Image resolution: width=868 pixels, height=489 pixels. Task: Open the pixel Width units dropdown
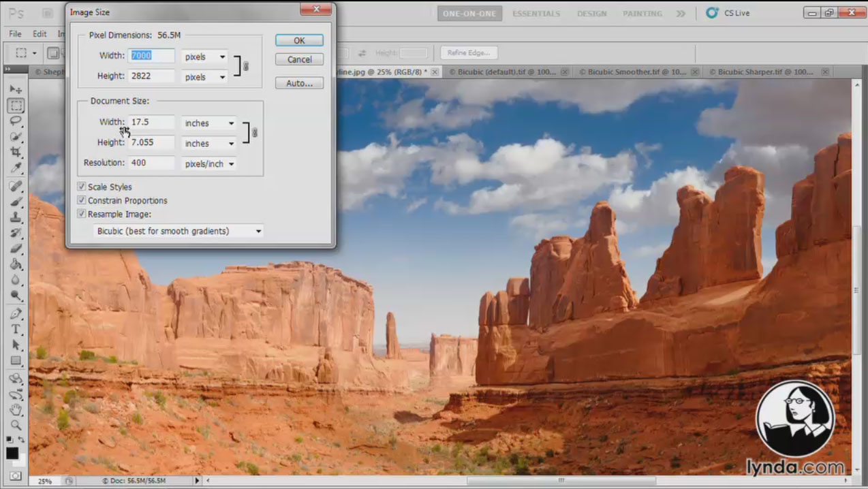(x=205, y=57)
